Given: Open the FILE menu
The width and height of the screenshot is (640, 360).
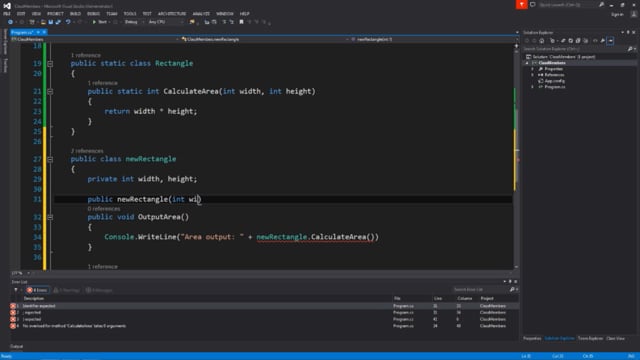Looking at the screenshot, I should (7, 13).
